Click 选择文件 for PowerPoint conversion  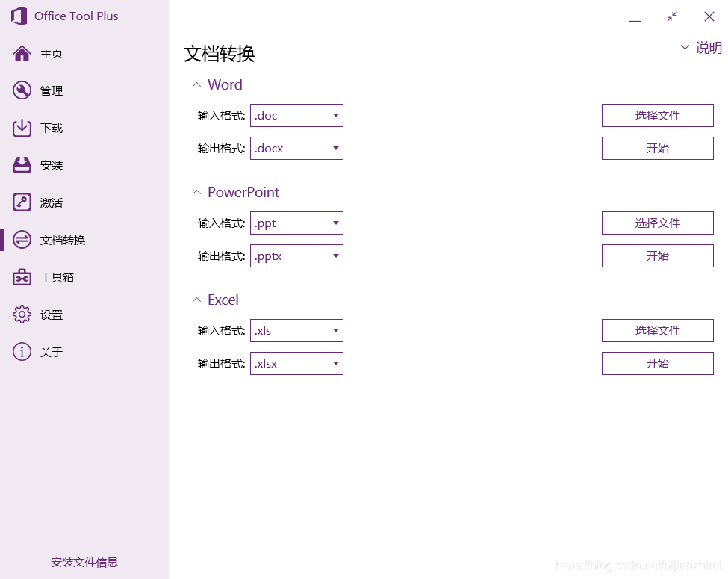(x=657, y=223)
